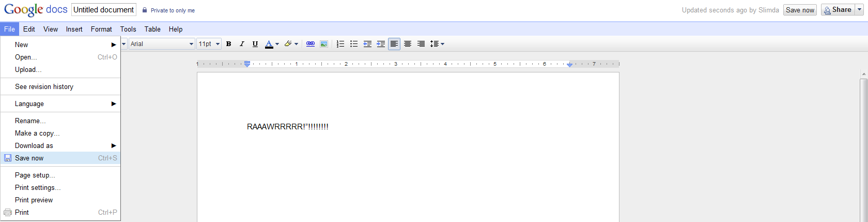Center align the text
Image resolution: width=868 pixels, height=222 pixels.
(x=408, y=44)
